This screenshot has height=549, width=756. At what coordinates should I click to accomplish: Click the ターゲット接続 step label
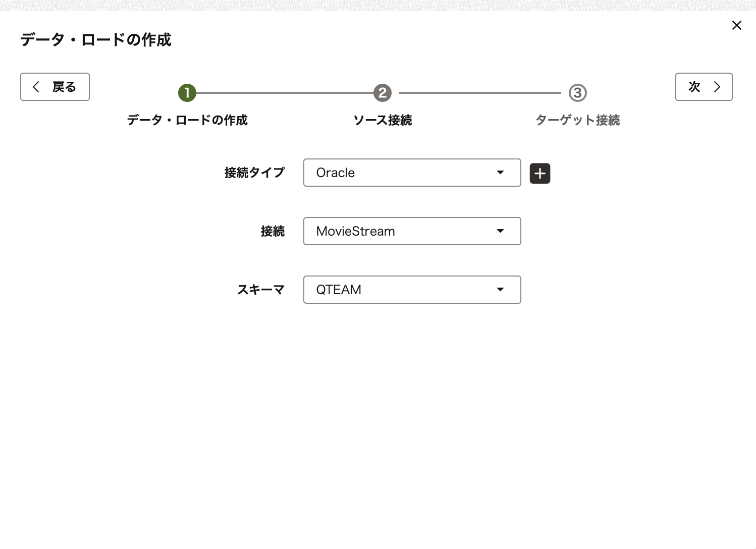click(578, 120)
